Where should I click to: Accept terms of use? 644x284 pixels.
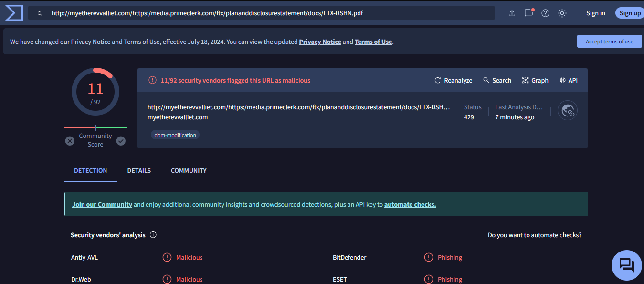coord(609,42)
